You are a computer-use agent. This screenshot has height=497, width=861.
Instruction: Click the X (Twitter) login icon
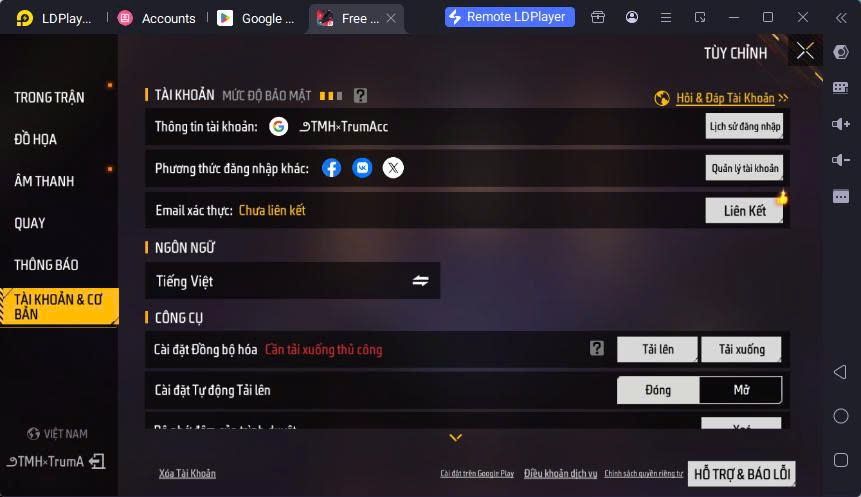pyautogui.click(x=393, y=168)
